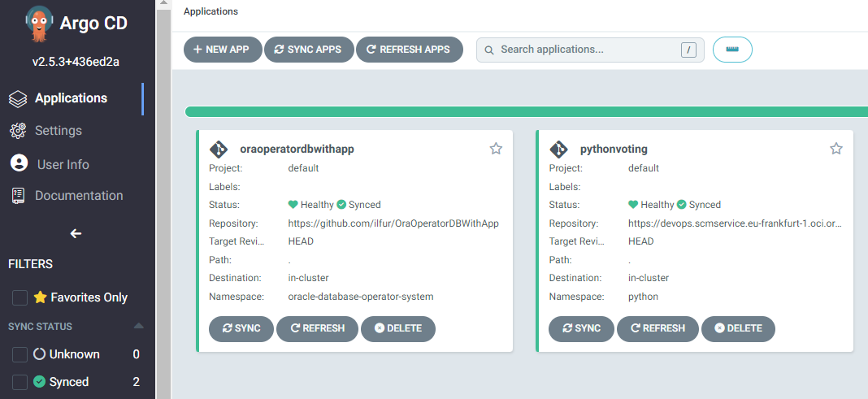Collapse the Sync Status filter section
Image resolution: width=868 pixels, height=399 pixels.
point(139,325)
